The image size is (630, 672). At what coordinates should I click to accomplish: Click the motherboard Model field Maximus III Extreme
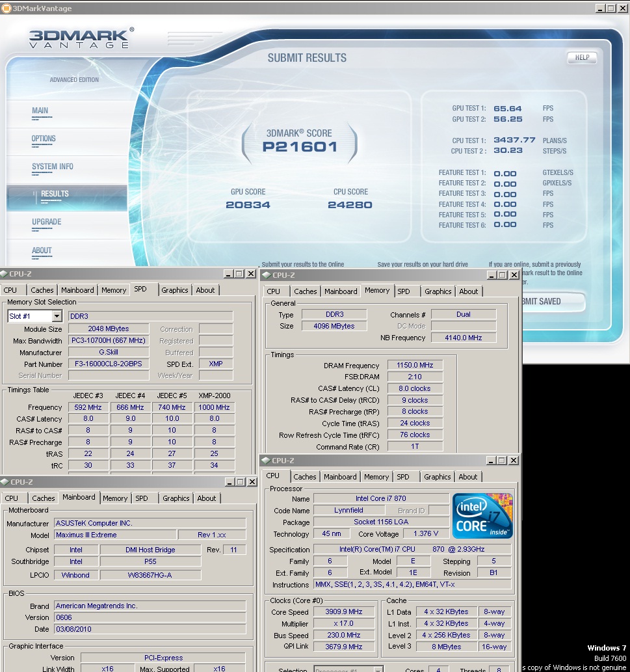[115, 535]
